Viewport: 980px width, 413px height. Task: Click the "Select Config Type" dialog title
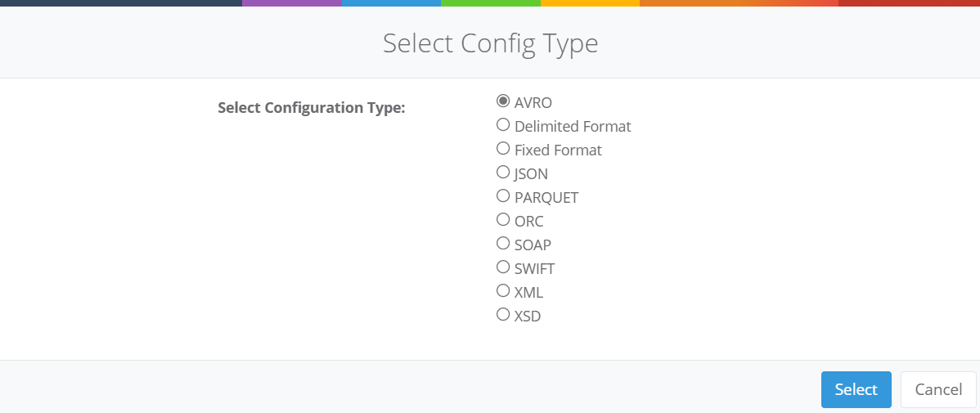pyautogui.click(x=490, y=43)
